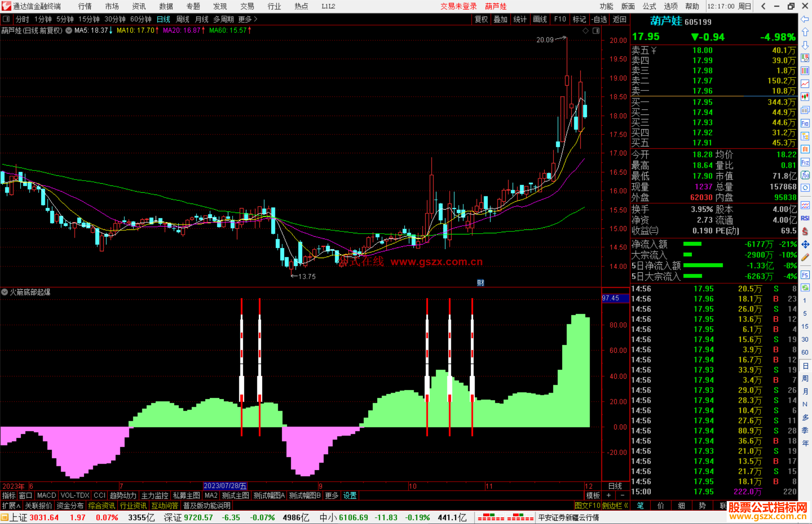Toggle the circle button beside 葫芦娃(日线,前复权)
The width and height of the screenshot is (812, 524).
click(x=69, y=30)
